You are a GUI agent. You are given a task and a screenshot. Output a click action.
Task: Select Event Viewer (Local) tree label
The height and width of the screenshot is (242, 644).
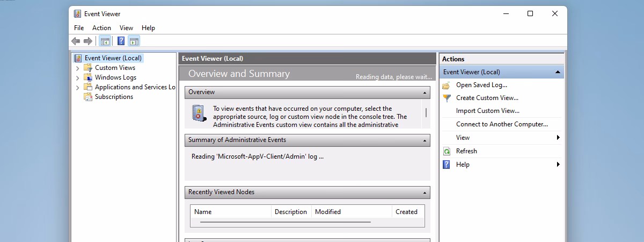coord(113,58)
